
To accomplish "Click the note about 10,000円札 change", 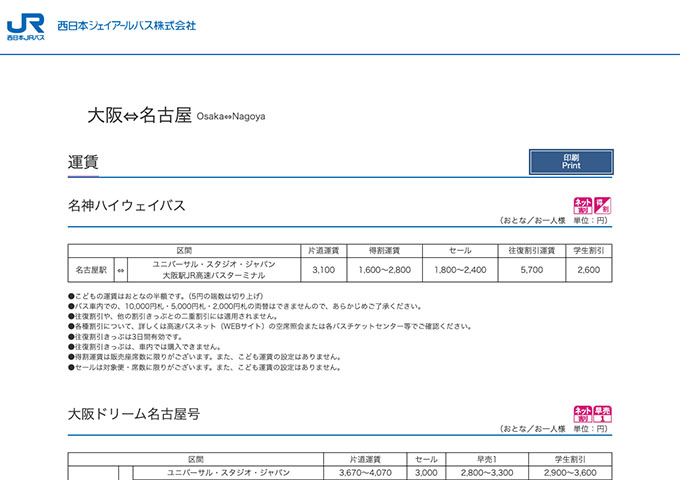I will 245,306.
